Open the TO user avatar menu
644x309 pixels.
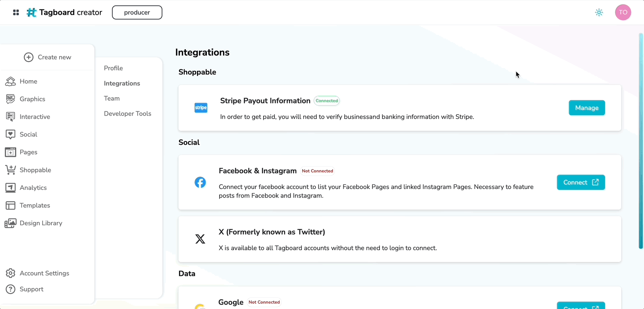tap(623, 13)
